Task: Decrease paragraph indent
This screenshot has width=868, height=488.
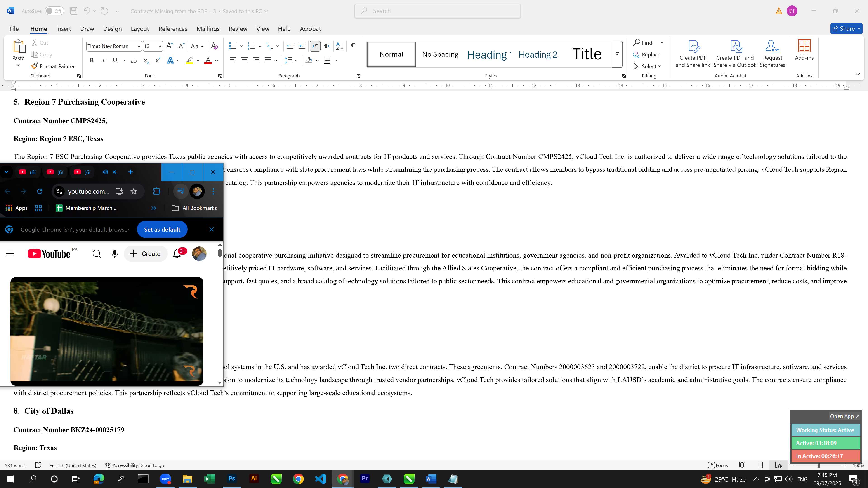Action: (x=290, y=46)
